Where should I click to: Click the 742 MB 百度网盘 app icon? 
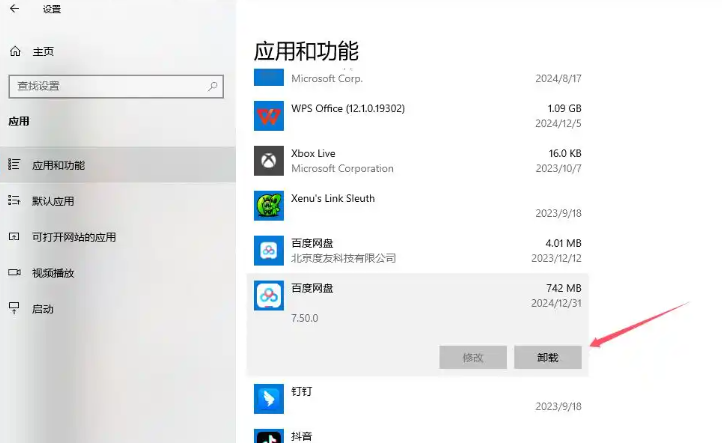269,296
